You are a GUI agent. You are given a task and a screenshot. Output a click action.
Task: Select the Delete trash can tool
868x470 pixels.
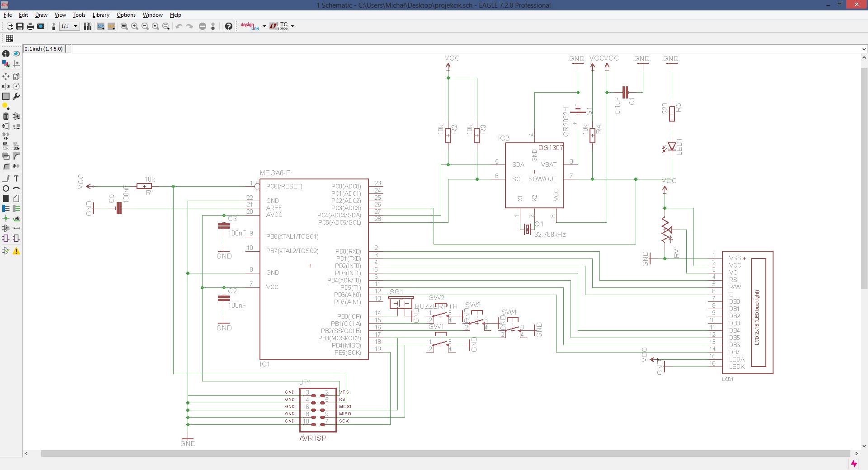tap(6, 116)
